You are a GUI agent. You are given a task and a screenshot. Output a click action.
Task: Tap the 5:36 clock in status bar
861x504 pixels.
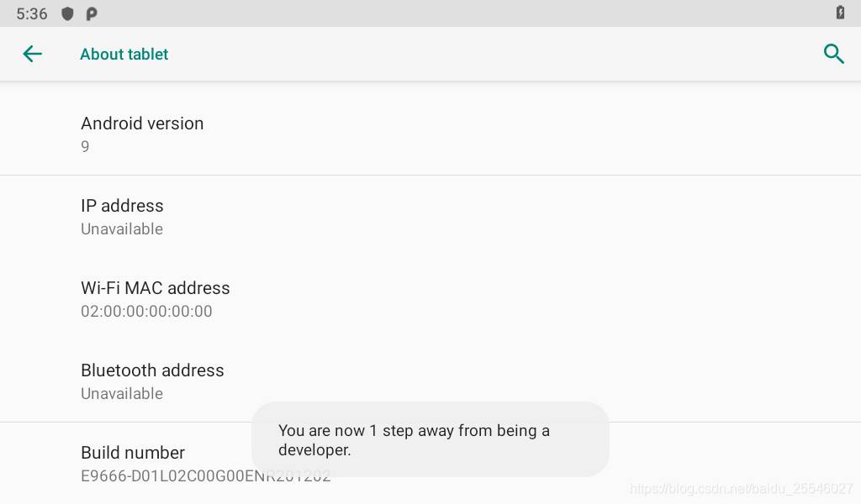32,13
